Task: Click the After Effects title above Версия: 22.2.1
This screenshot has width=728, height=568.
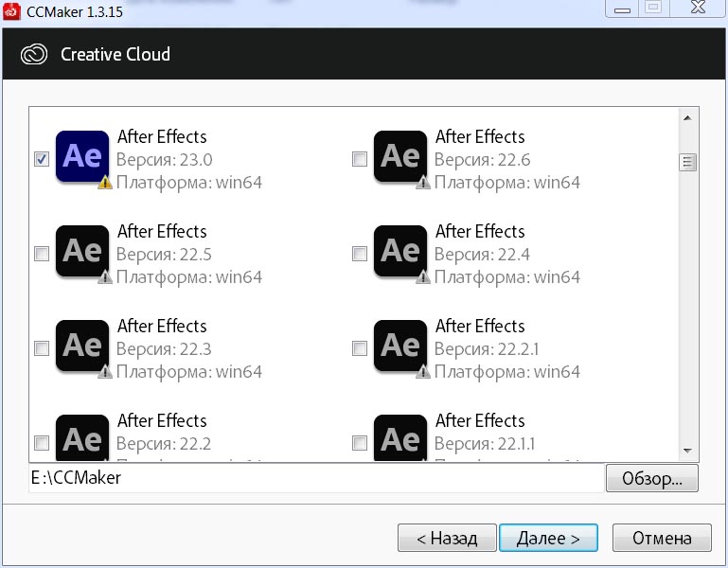Action: tap(480, 327)
